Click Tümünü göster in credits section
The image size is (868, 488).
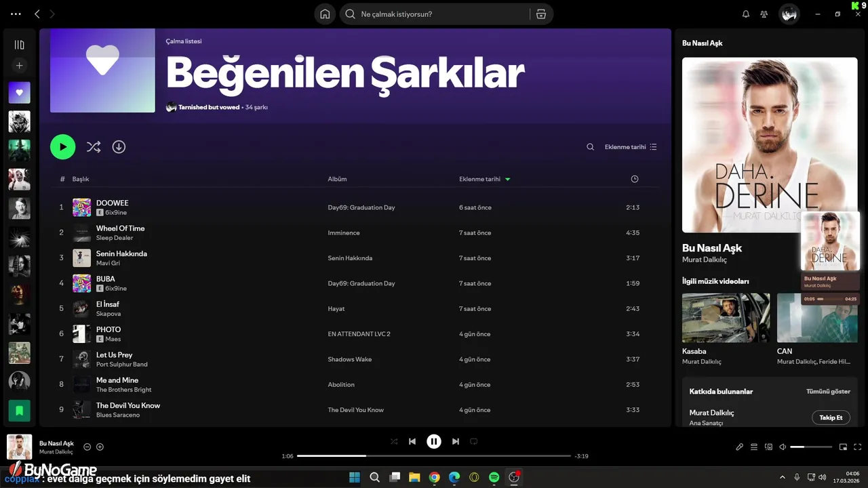coord(828,392)
